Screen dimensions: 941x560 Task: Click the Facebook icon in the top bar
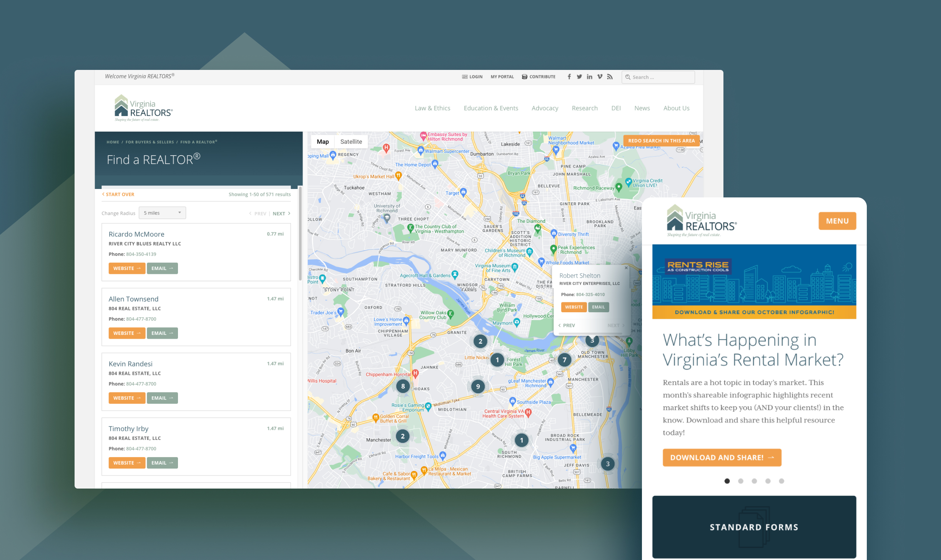569,76
